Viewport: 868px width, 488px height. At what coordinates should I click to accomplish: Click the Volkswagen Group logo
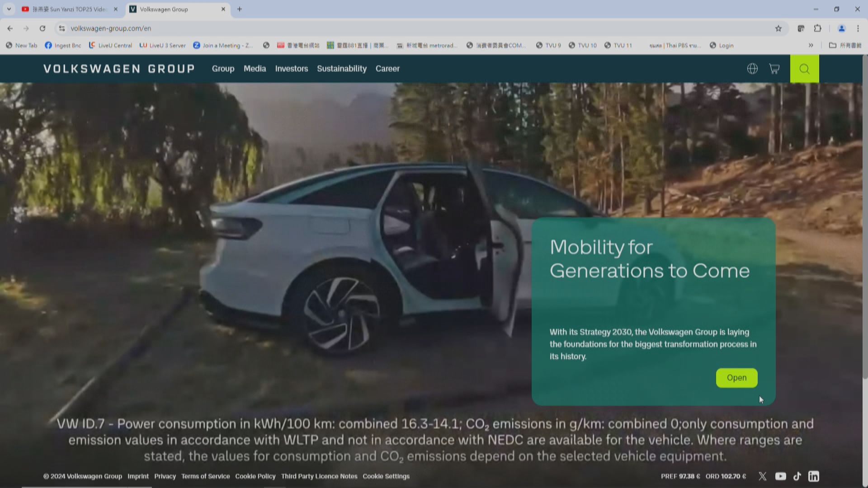[118, 69]
